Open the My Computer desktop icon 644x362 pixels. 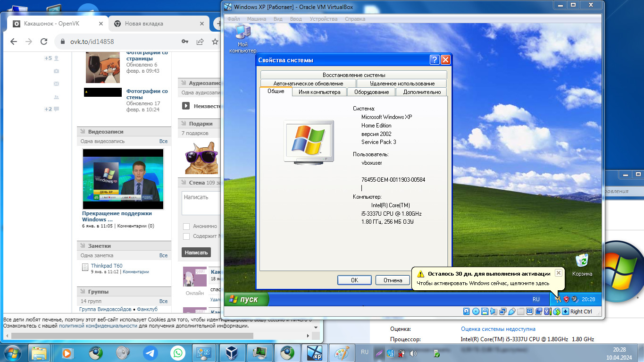pyautogui.click(x=243, y=34)
